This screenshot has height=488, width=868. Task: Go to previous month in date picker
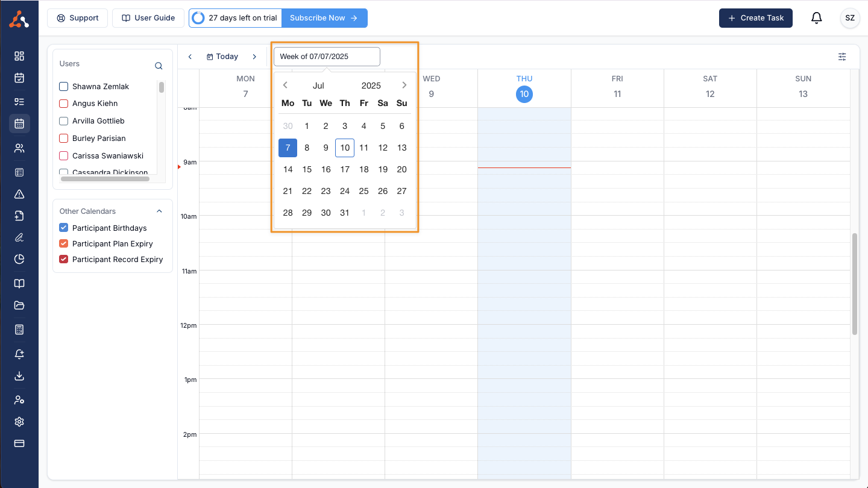click(x=285, y=85)
